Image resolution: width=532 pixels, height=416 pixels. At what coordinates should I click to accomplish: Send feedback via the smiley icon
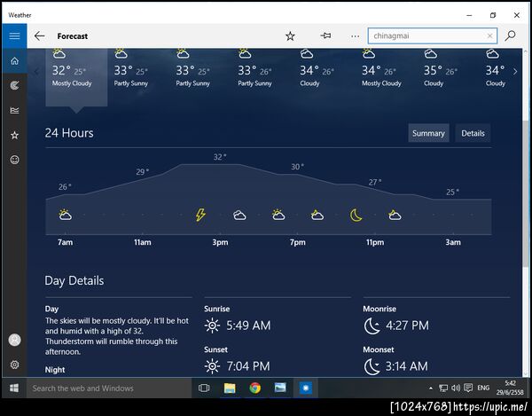point(14,160)
